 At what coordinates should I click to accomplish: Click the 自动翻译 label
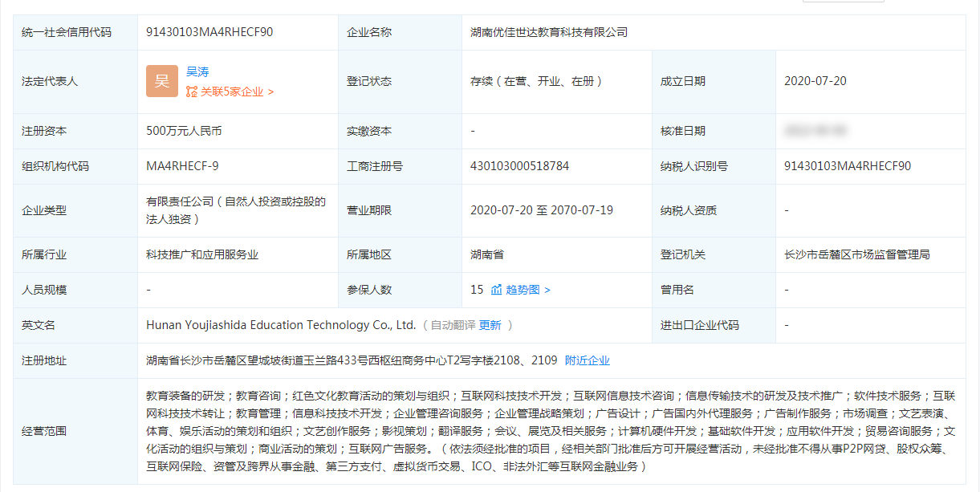(453, 325)
